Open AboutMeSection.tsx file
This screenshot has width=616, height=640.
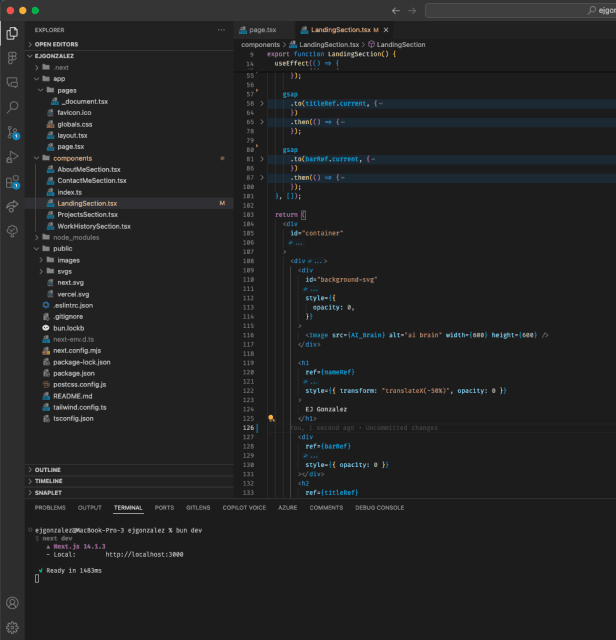pos(129,169)
